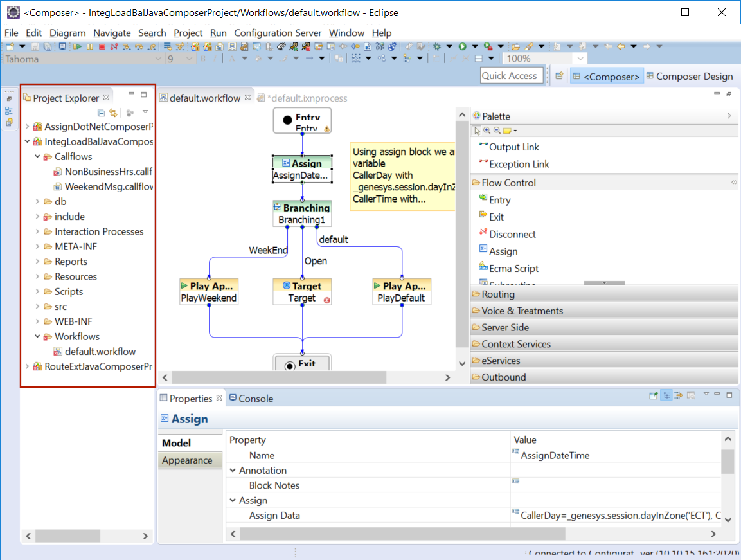The height and width of the screenshot is (560, 741).
Task: Click the Open Perspective icon
Action: point(559,76)
